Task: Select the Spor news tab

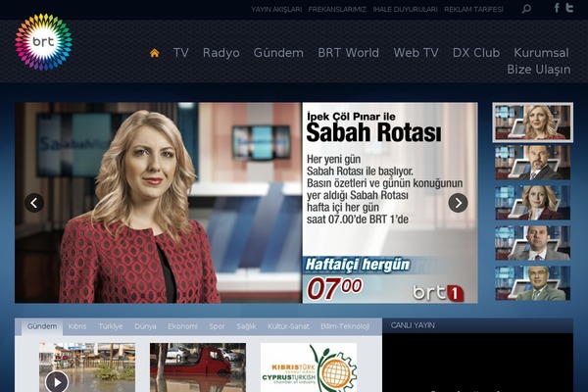Action: (217, 326)
